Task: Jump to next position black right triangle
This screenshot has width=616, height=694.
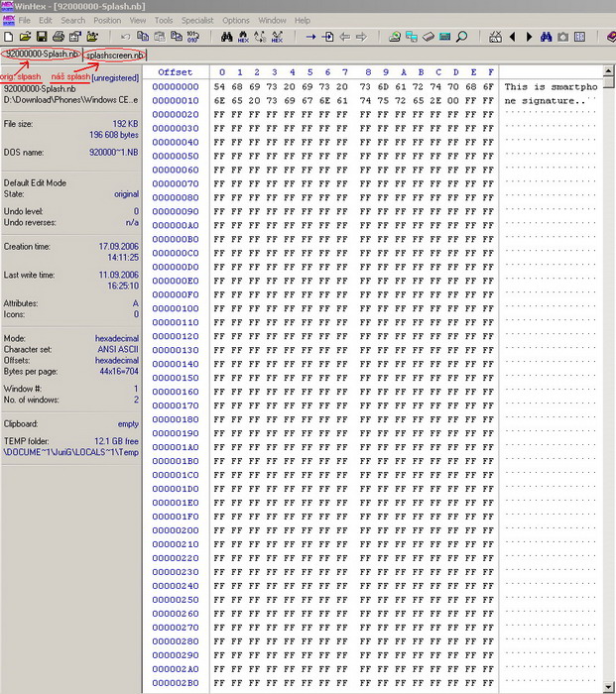Action: point(529,37)
